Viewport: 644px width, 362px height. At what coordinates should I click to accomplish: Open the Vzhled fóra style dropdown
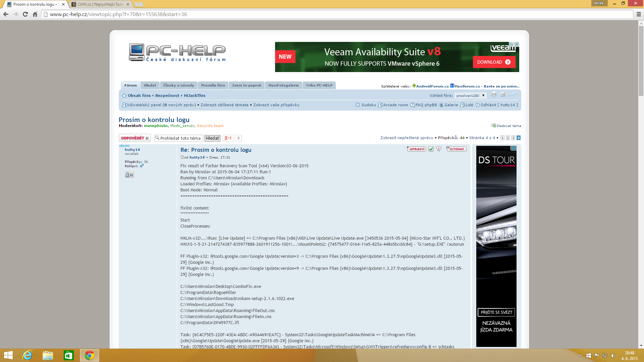470,96
